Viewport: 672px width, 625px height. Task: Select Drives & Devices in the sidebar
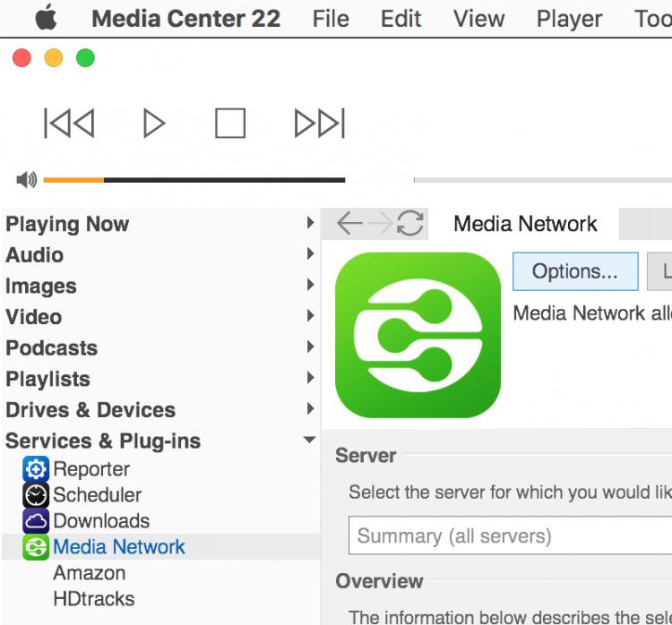(90, 410)
